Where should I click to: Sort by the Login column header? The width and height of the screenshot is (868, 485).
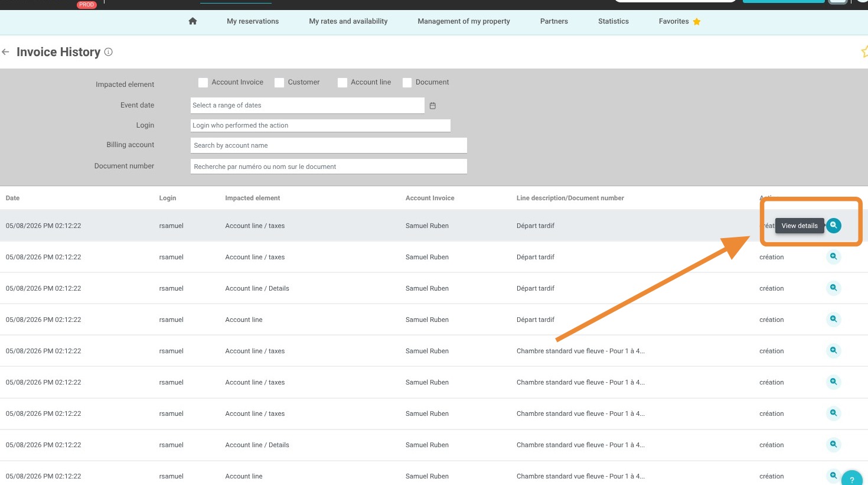[168, 198]
